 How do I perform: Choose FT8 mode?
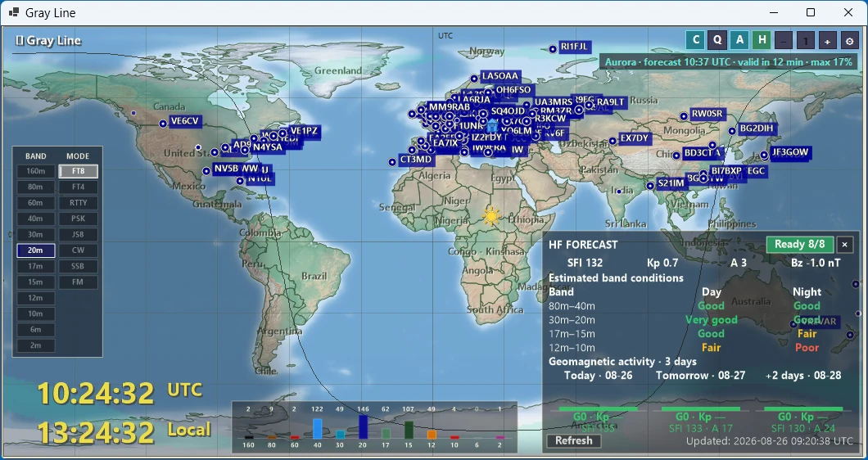tap(78, 171)
